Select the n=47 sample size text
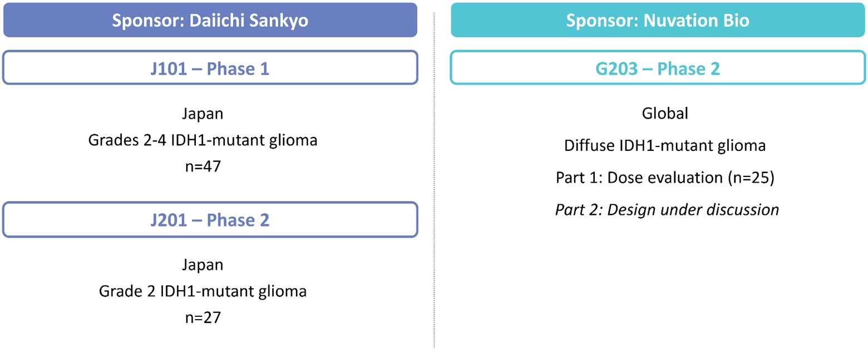 tap(203, 166)
